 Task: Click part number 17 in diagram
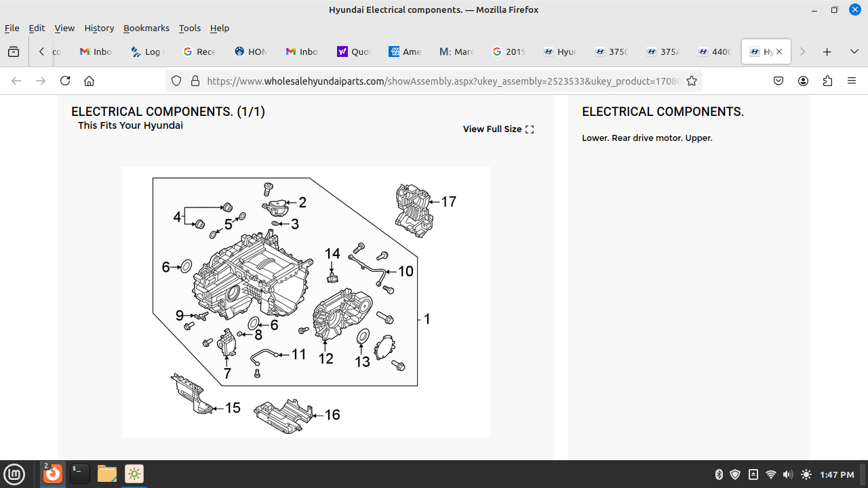click(x=448, y=201)
